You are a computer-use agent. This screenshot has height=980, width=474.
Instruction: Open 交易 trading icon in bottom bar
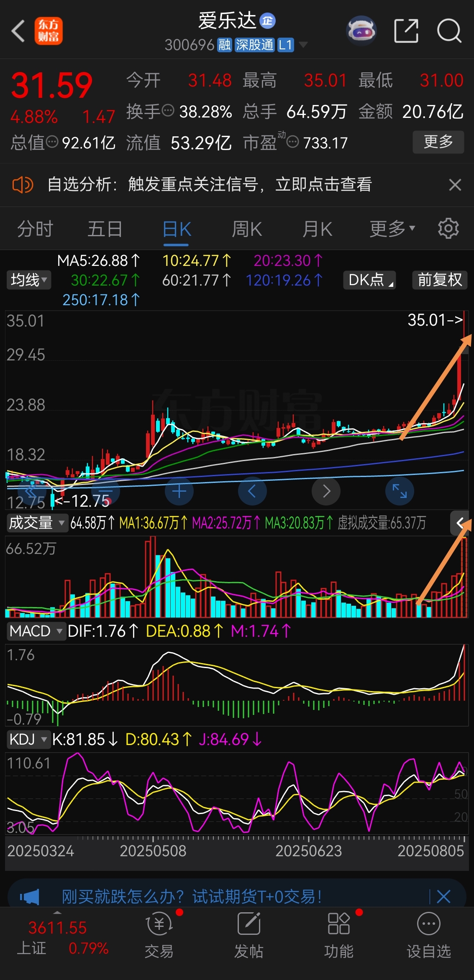pos(159,936)
